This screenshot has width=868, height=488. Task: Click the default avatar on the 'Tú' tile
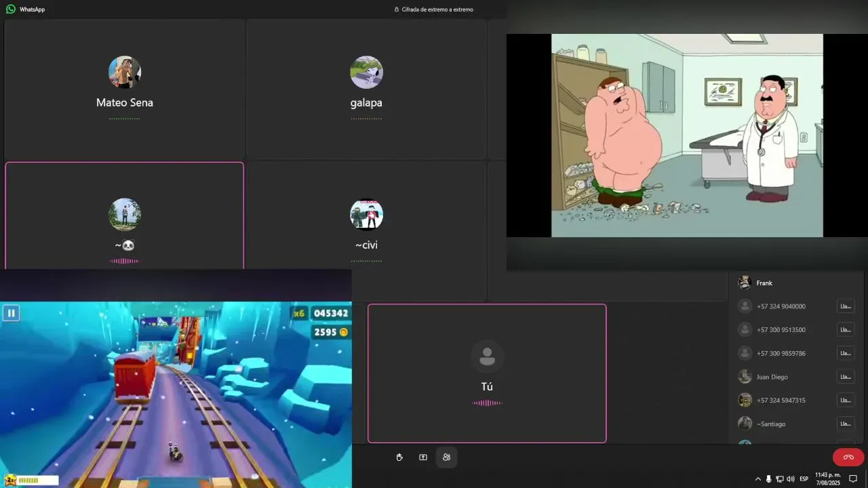487,357
